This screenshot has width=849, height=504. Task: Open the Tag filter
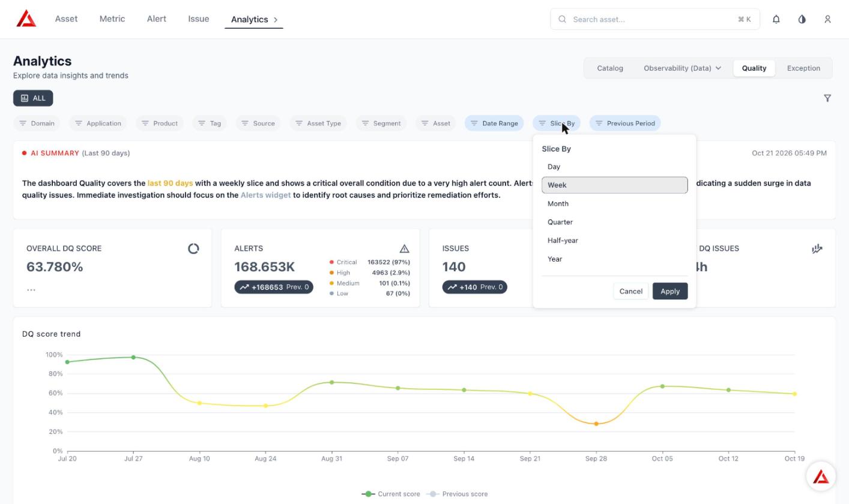(x=210, y=123)
